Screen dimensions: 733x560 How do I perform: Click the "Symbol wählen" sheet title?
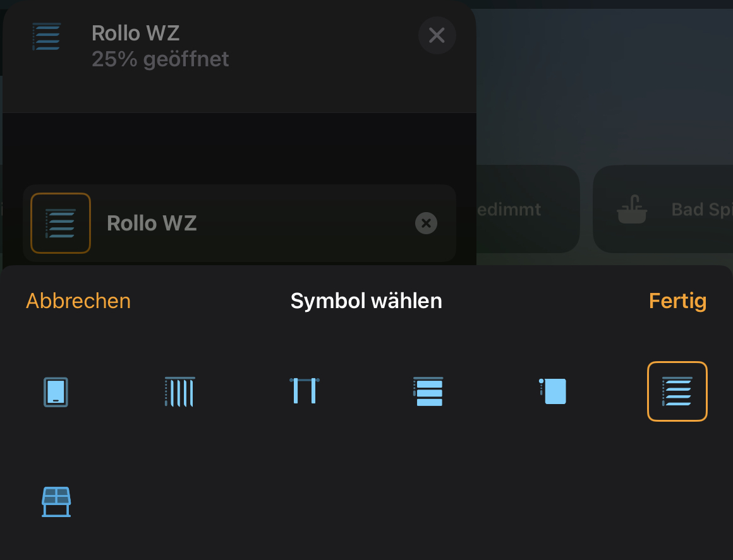[366, 301]
